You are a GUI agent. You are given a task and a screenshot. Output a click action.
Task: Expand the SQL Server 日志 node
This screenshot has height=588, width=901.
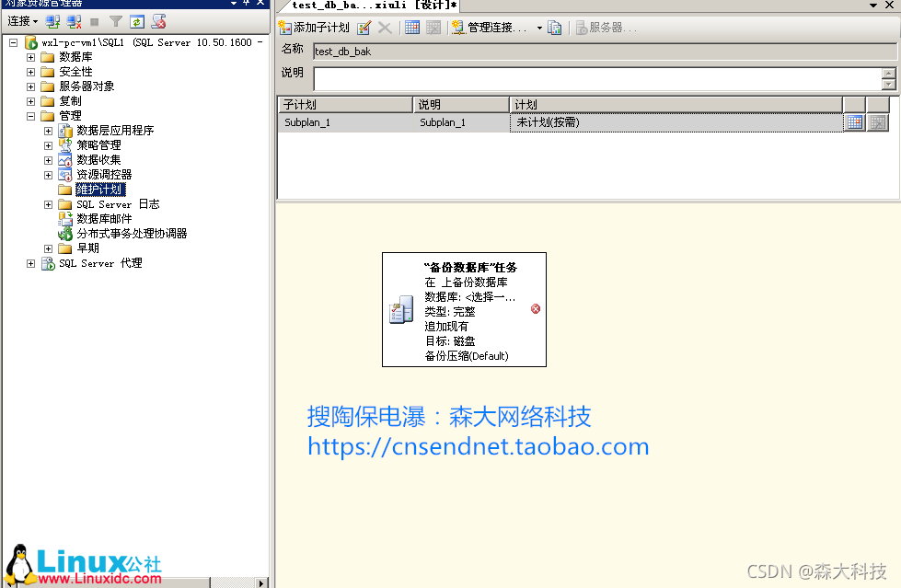(48, 204)
